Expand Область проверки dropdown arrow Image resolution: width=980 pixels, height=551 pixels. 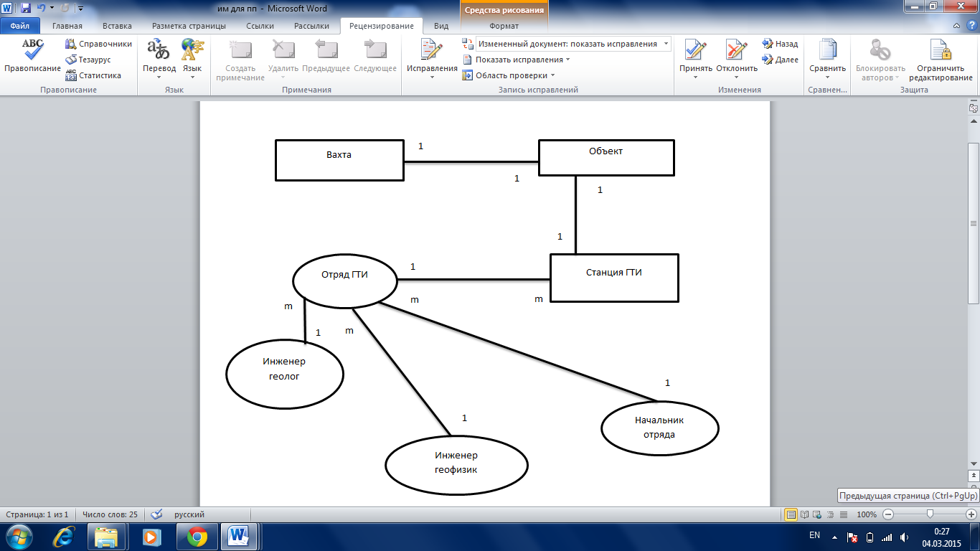552,75
